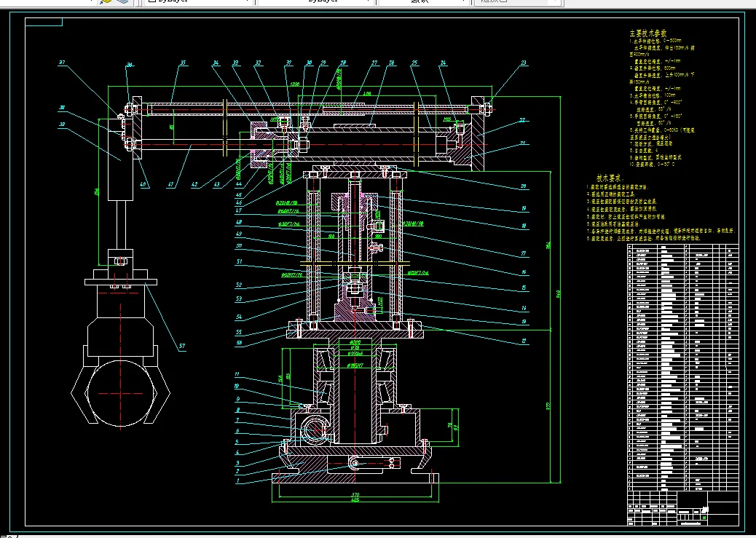Select part callout number 57 near gripper
756x538 pixels.
[x=182, y=346]
